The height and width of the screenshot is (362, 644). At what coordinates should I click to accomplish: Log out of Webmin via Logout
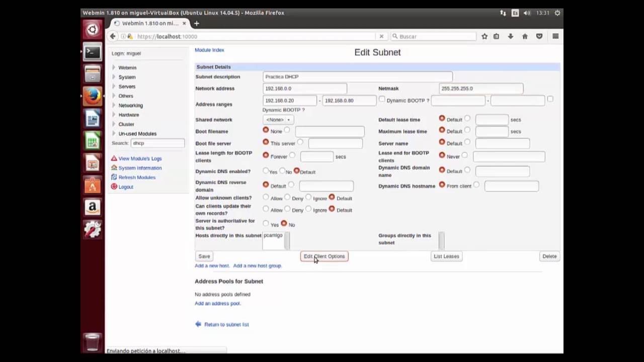point(126,187)
